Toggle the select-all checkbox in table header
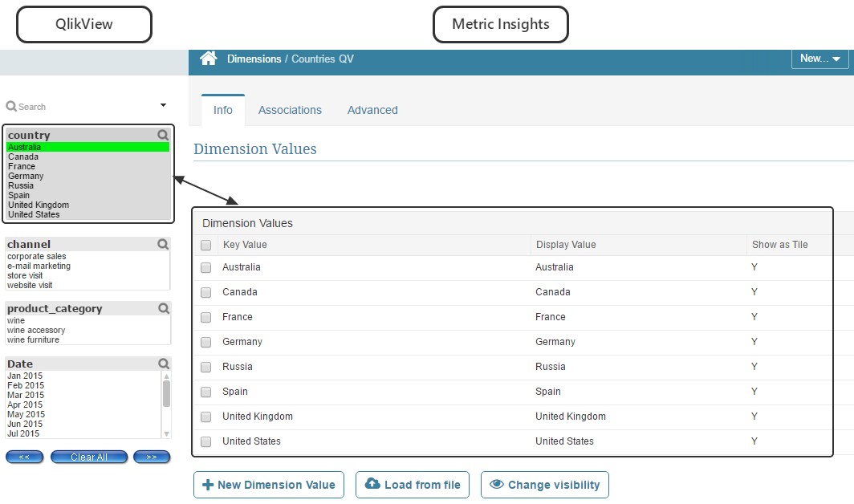This screenshot has width=854, height=504. (x=206, y=245)
